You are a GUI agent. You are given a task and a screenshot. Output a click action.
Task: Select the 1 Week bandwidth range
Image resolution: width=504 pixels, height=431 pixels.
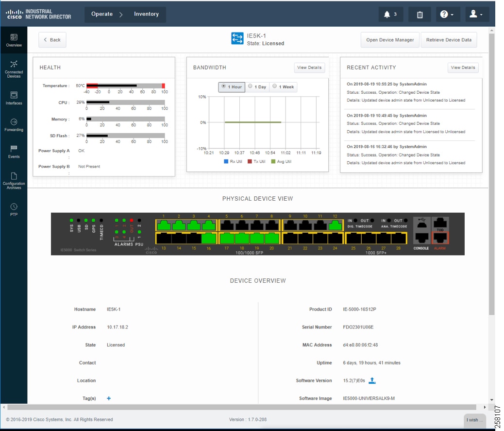(x=283, y=87)
